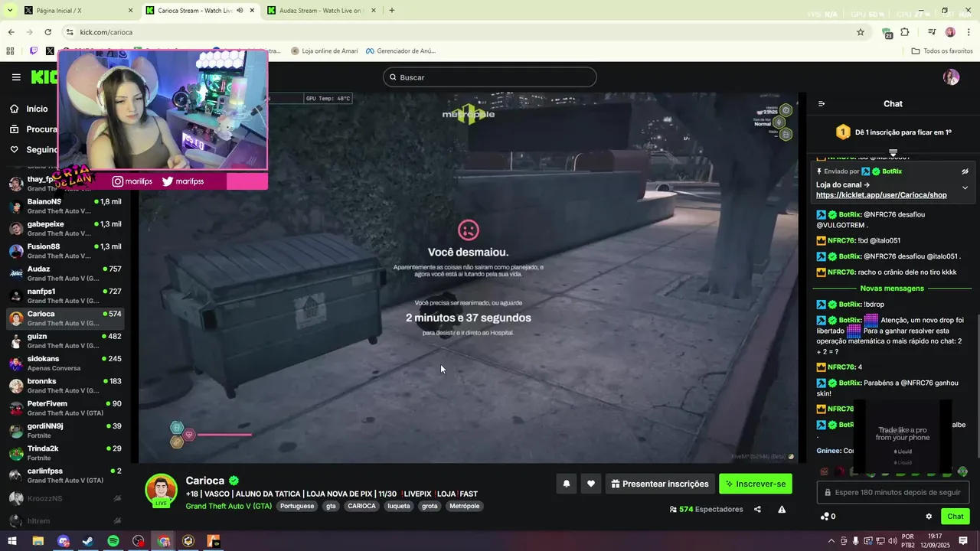Open Discord from taskbar

(x=64, y=541)
